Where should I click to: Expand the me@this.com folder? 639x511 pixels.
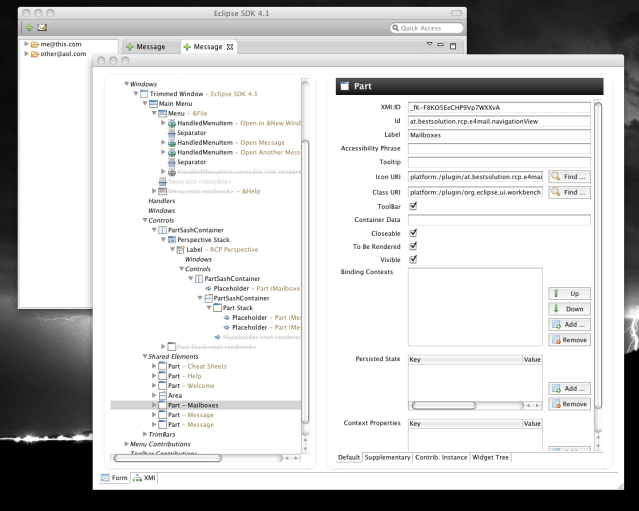27,44
